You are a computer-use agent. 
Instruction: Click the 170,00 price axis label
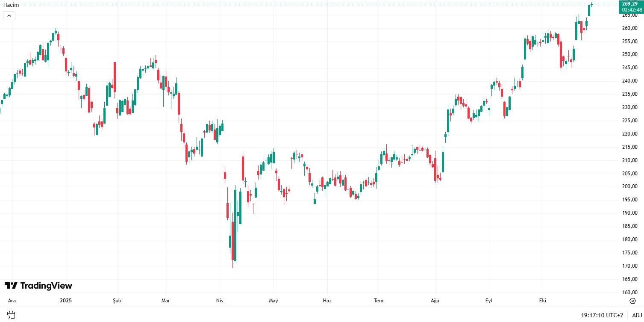tap(629, 266)
